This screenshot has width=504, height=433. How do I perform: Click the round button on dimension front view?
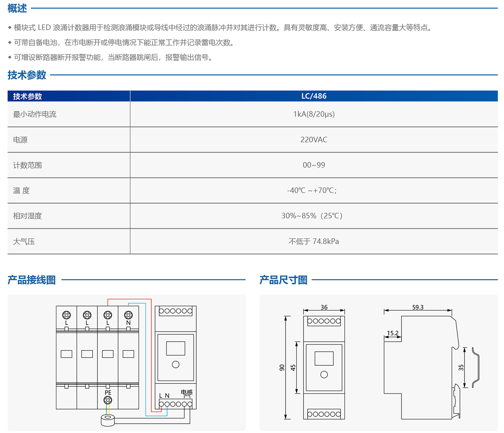pos(324,374)
